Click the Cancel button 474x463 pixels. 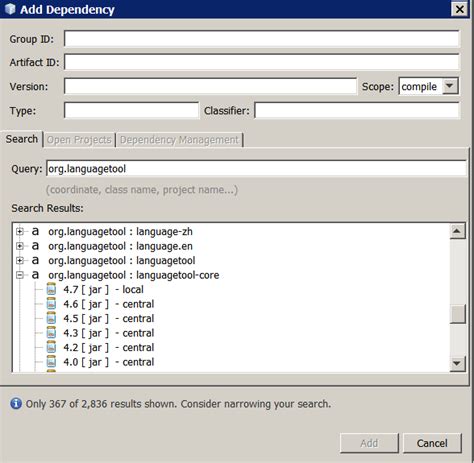tap(432, 443)
